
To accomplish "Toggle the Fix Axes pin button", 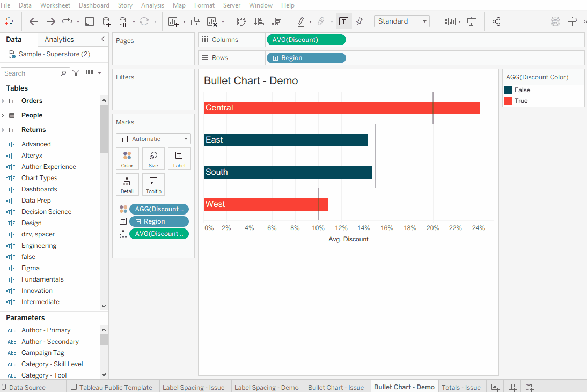I will coord(359,21).
